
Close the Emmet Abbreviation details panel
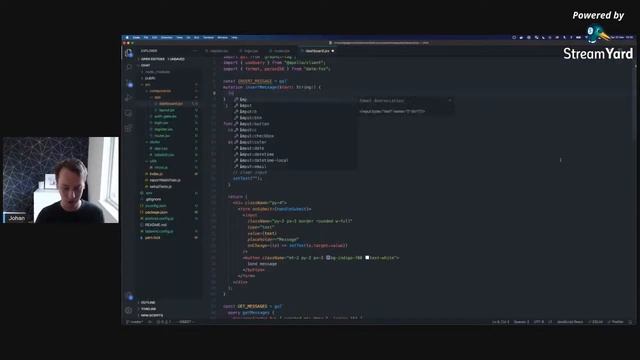pyautogui.click(x=450, y=100)
